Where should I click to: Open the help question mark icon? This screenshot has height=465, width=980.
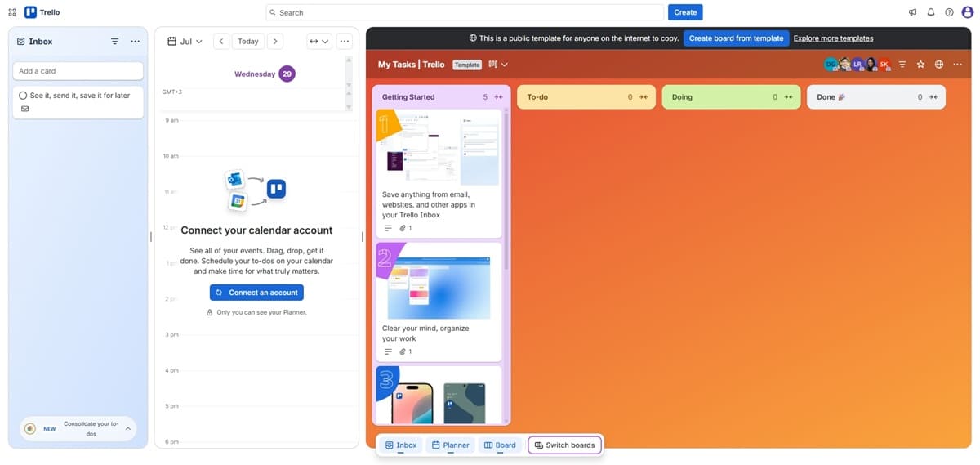pos(949,12)
